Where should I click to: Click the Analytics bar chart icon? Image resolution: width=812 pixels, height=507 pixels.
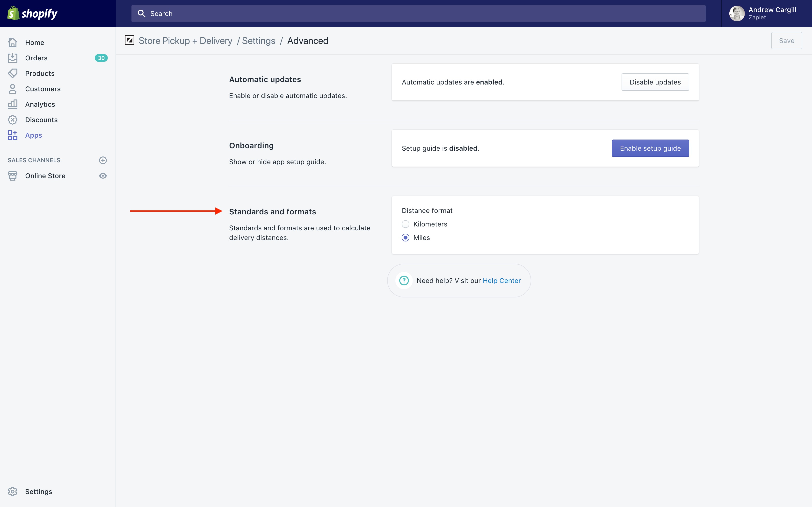pos(12,104)
